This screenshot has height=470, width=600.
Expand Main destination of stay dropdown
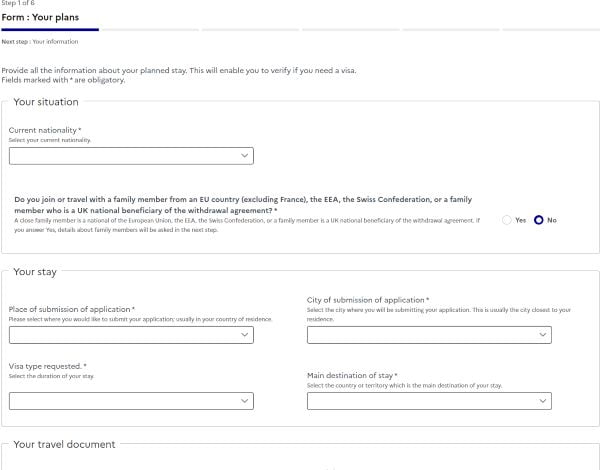429,401
